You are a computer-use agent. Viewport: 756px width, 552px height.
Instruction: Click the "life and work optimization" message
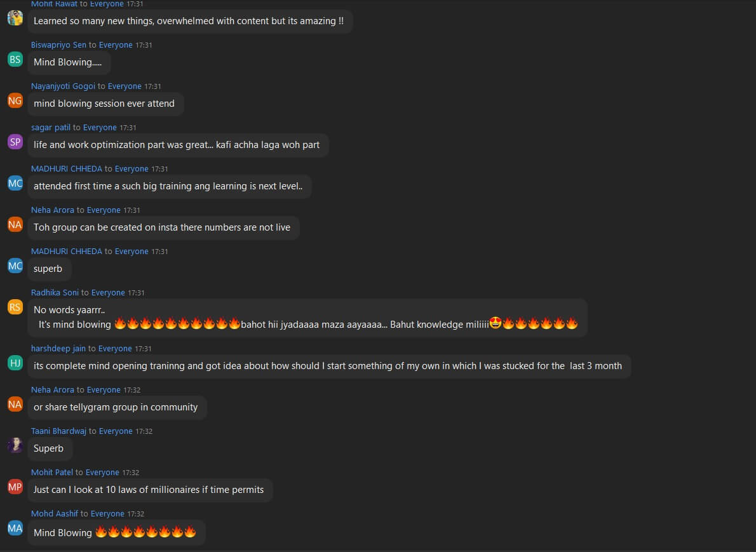(177, 145)
